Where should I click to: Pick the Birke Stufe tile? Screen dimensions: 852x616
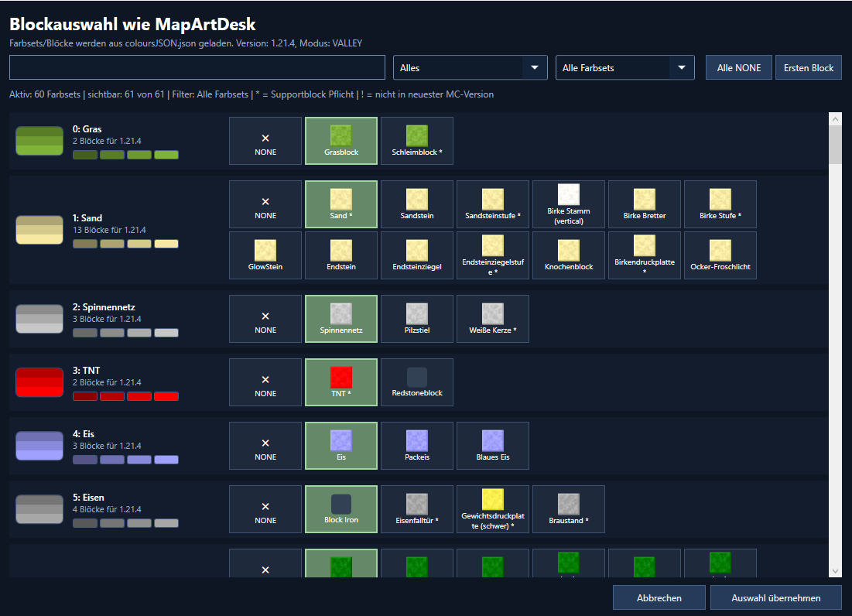(720, 204)
